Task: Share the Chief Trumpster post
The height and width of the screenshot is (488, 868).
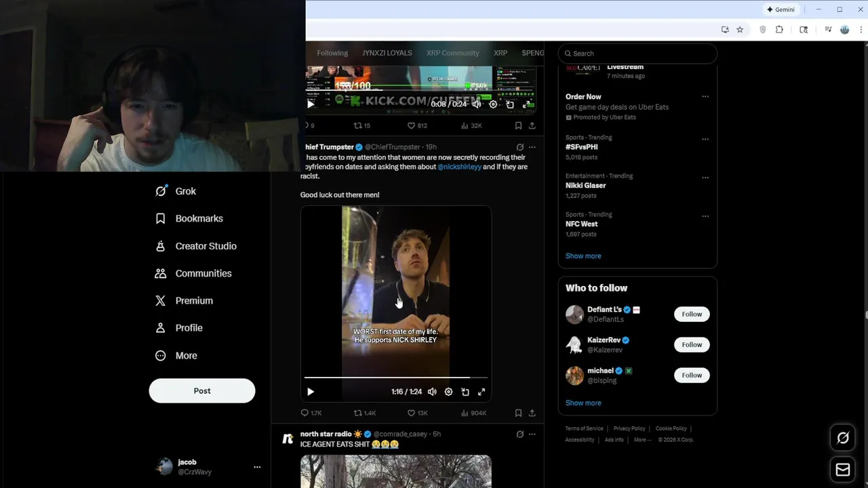Action: (x=532, y=413)
